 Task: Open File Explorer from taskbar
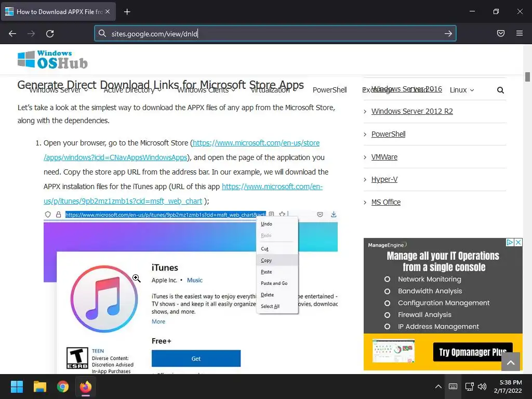pyautogui.click(x=39, y=387)
